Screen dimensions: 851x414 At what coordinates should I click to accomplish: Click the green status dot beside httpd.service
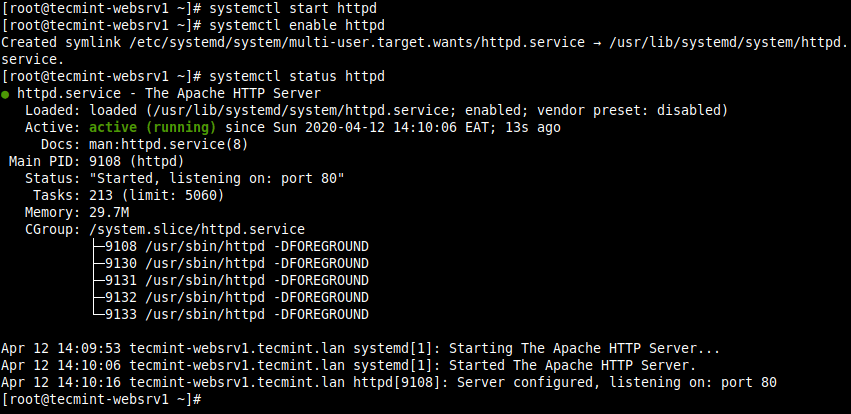[x=6, y=94]
